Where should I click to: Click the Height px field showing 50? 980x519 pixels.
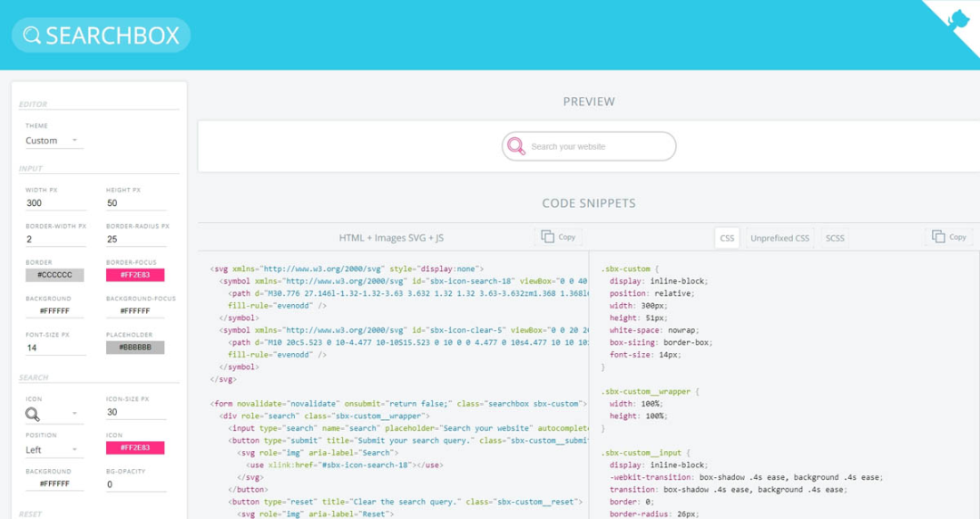(x=136, y=203)
